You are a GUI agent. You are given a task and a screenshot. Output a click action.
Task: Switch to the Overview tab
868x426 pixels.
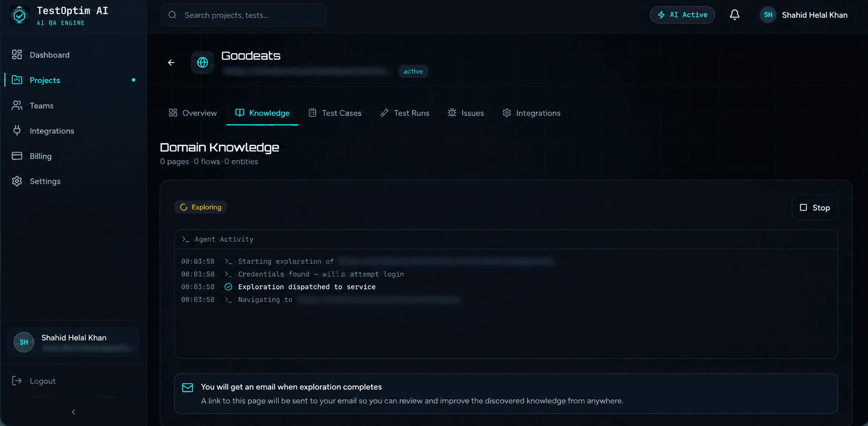coord(193,113)
